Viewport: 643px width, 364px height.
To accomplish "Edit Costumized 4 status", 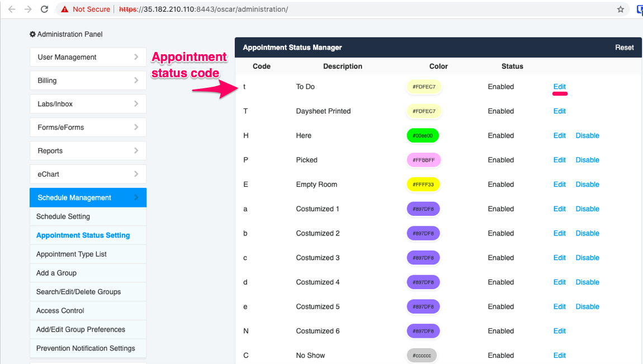I will pos(559,282).
